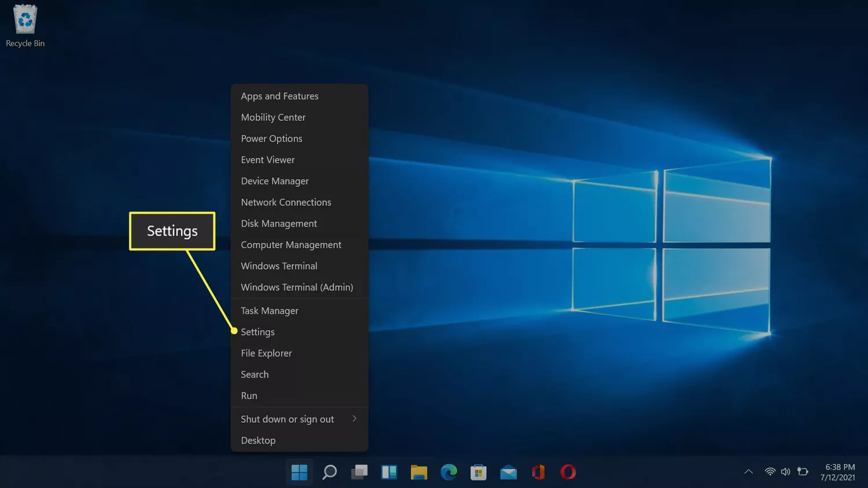Launch Microsoft Office from the taskbar

point(538,472)
